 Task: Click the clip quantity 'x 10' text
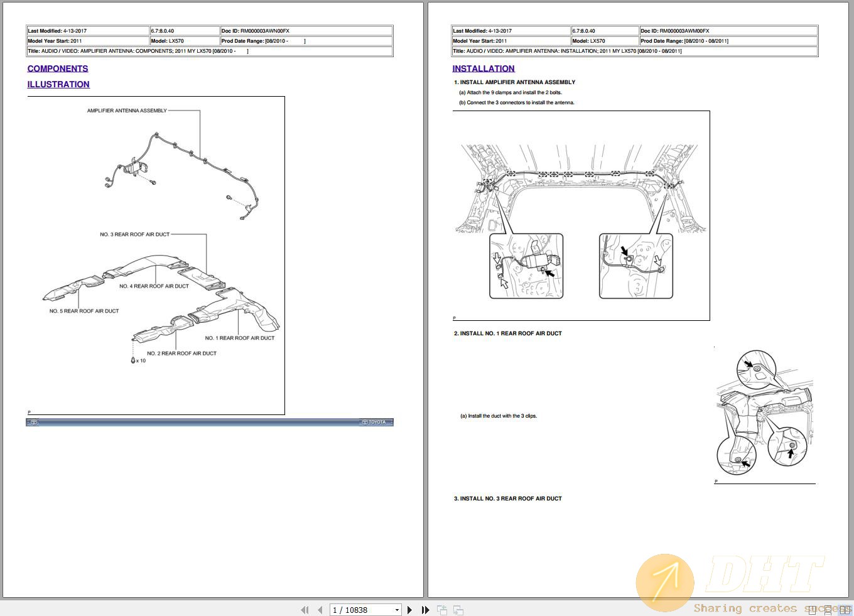tap(141, 360)
